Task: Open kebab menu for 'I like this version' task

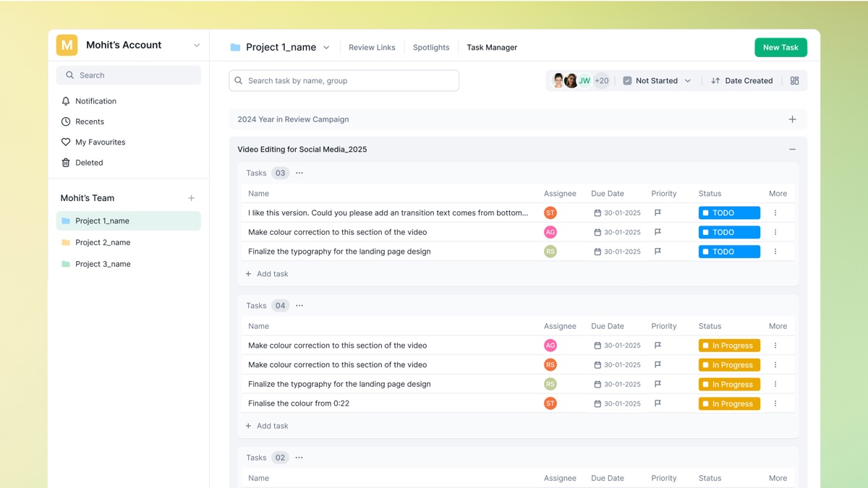Action: 775,213
